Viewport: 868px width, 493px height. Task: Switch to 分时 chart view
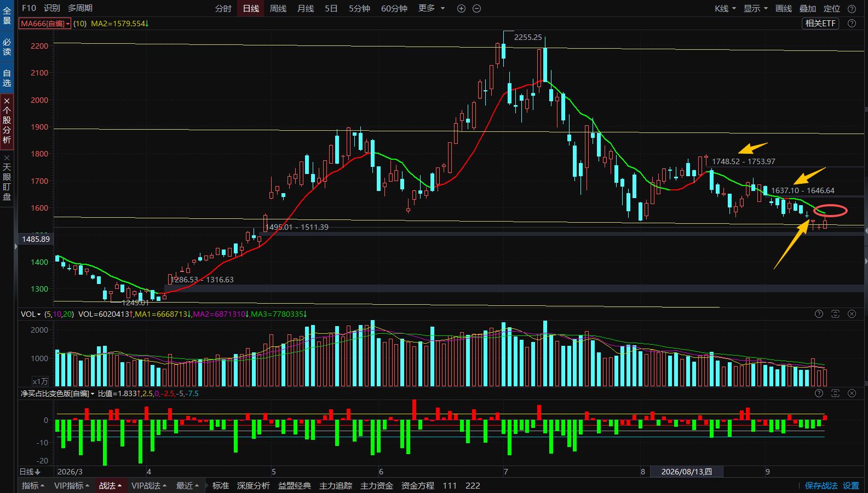(x=223, y=8)
